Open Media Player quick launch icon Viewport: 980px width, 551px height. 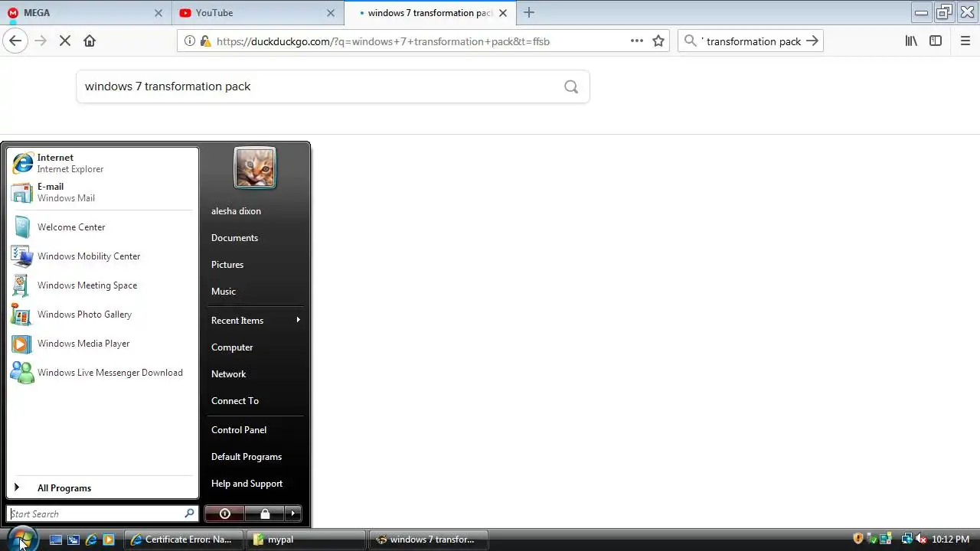[109, 540]
